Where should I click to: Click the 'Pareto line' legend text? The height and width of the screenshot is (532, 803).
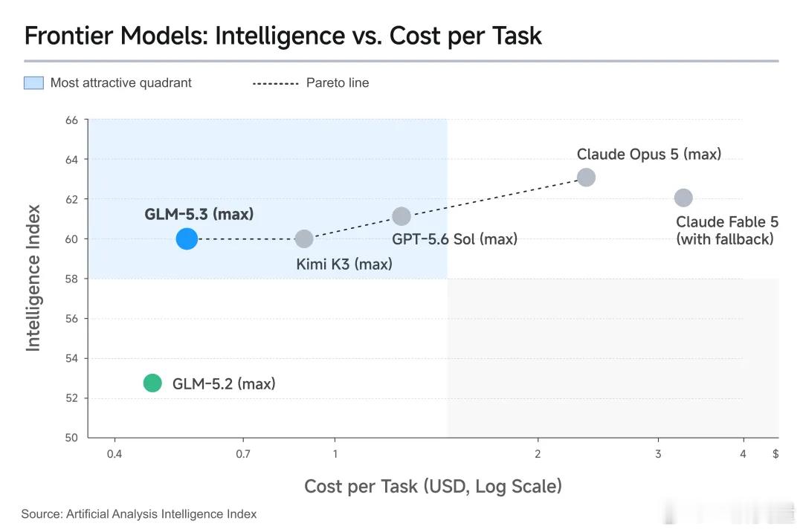point(338,83)
